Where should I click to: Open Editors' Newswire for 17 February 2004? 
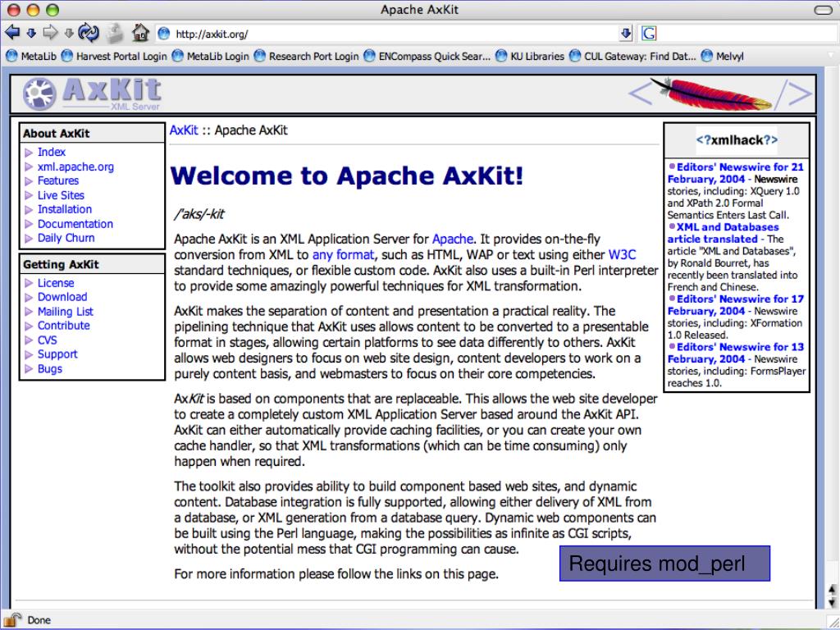(x=736, y=305)
